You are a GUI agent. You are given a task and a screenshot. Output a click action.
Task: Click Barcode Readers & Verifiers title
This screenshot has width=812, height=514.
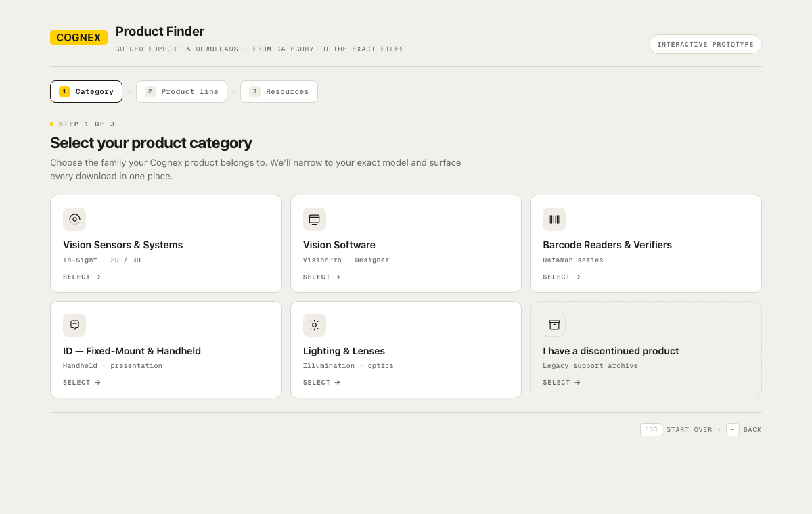[x=607, y=245]
